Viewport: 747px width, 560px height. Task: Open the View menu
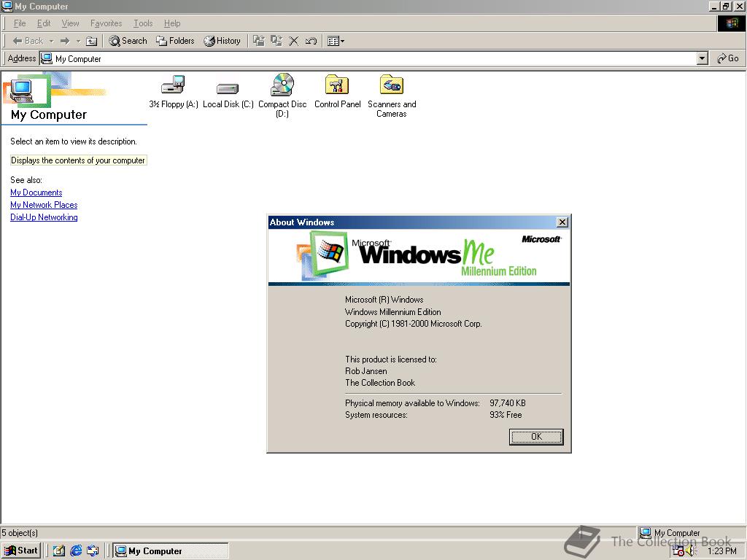click(71, 23)
